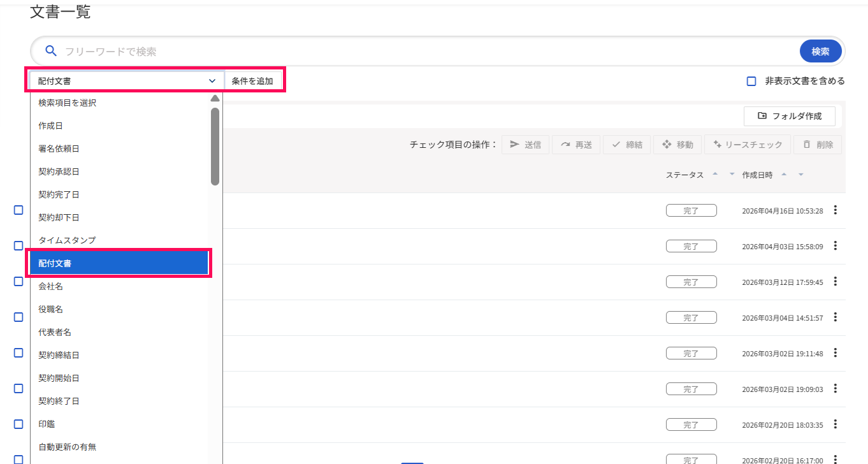
Task: Select 契約完了日 option
Action: pyautogui.click(x=120, y=194)
